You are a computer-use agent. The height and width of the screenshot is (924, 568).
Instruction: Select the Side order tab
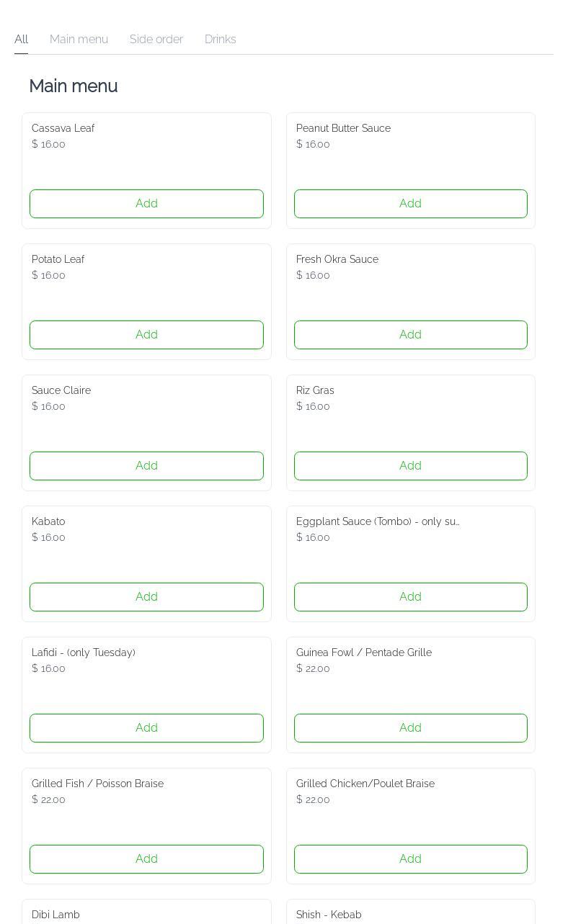156,40
